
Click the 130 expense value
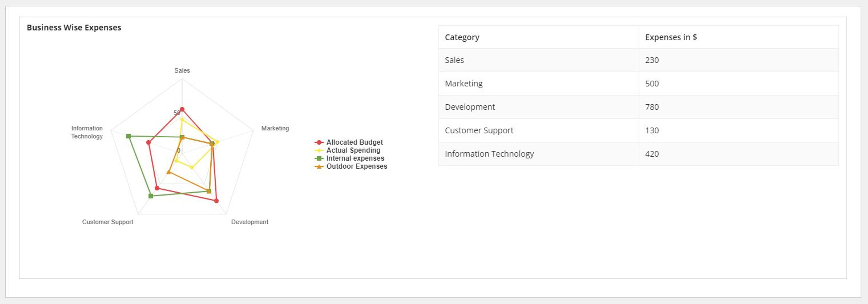pyautogui.click(x=652, y=130)
